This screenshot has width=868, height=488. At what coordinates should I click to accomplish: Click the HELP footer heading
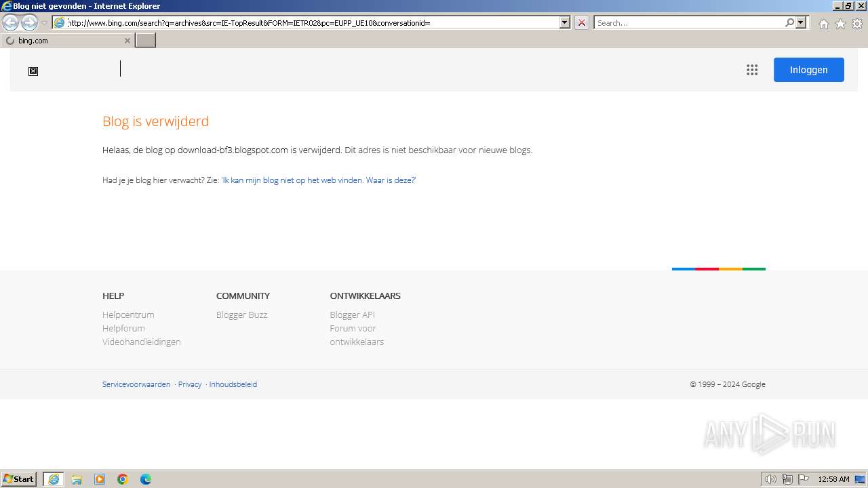[113, 296]
